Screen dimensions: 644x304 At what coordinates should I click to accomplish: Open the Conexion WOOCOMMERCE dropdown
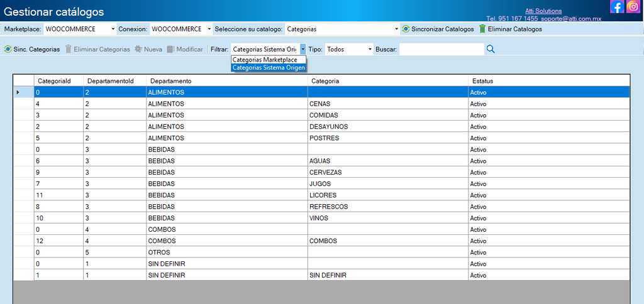[180, 29]
